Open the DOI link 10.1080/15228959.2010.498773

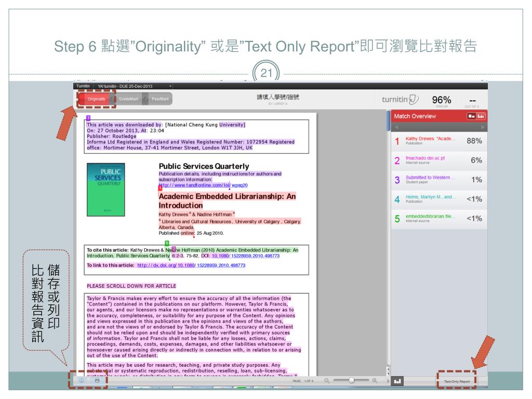[x=246, y=256]
